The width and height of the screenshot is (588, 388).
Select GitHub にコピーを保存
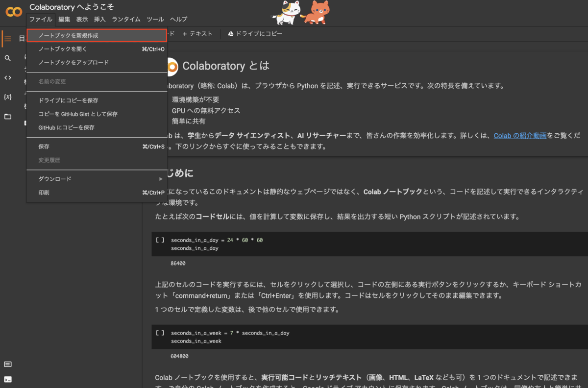click(x=97, y=127)
